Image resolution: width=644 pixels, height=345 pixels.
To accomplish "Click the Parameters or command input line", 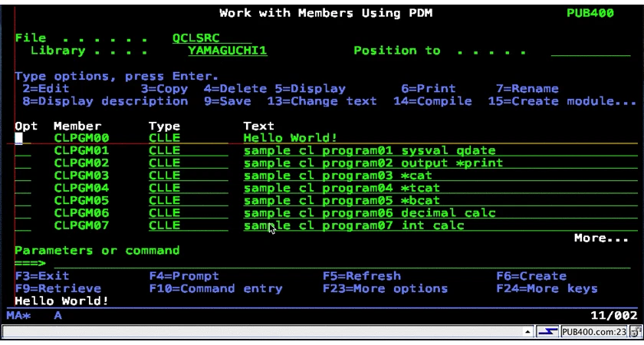I will (343, 263).
